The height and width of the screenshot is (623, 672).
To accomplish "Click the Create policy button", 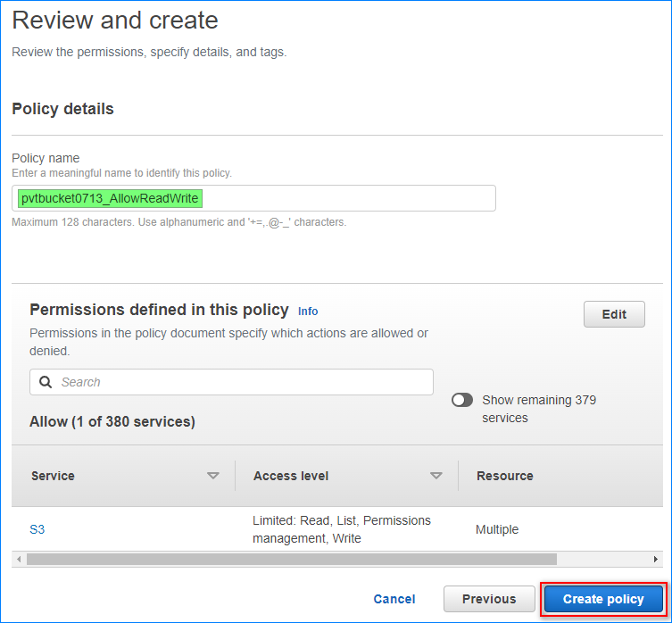I will click(603, 599).
